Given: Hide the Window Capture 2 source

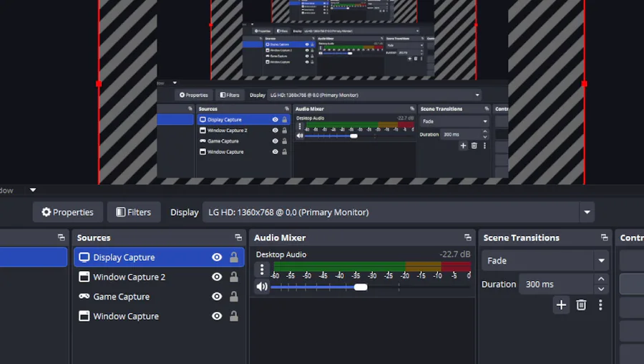Looking at the screenshot, I should 217,277.
